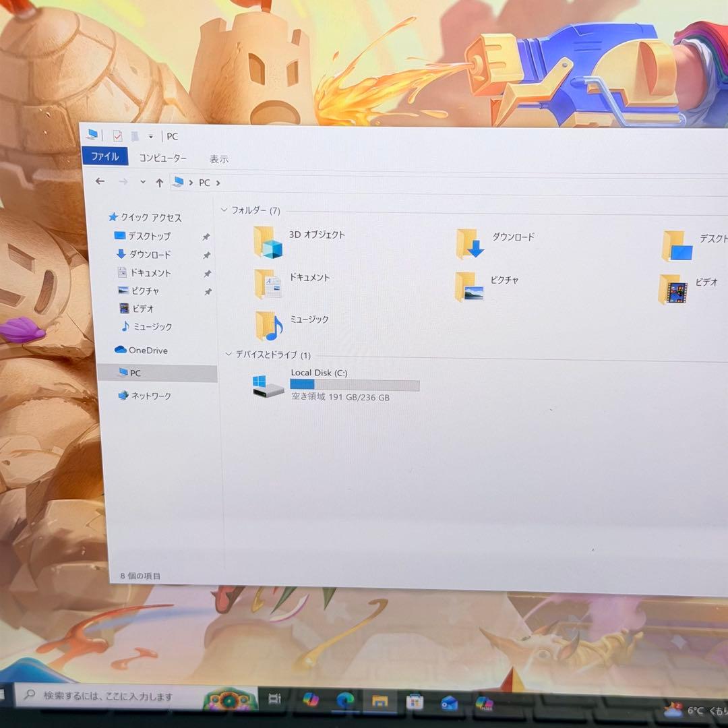The image size is (728, 728).
Task: Click File Explorer icon in the taskbar
Action: click(x=380, y=701)
